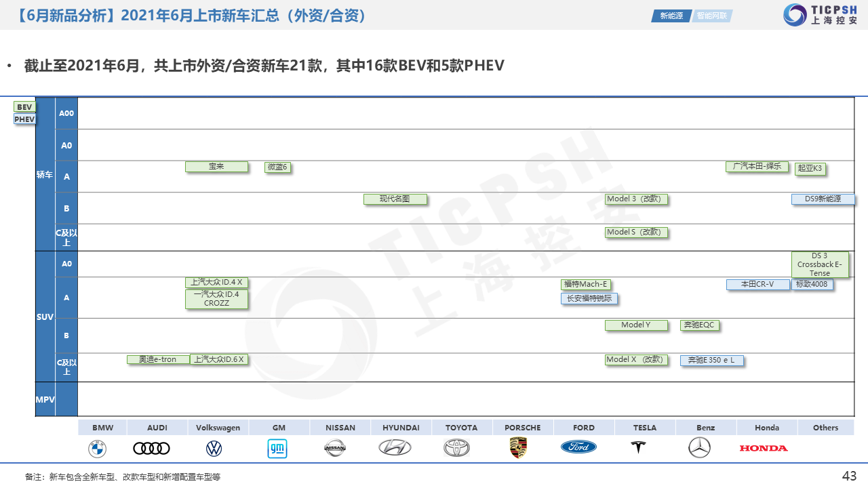Click the Mercedes-Benz star logo
This screenshot has height=488, width=868.
[699, 448]
